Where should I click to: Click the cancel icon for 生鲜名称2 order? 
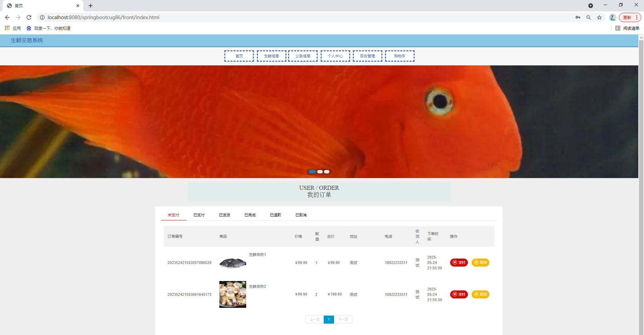point(476,294)
